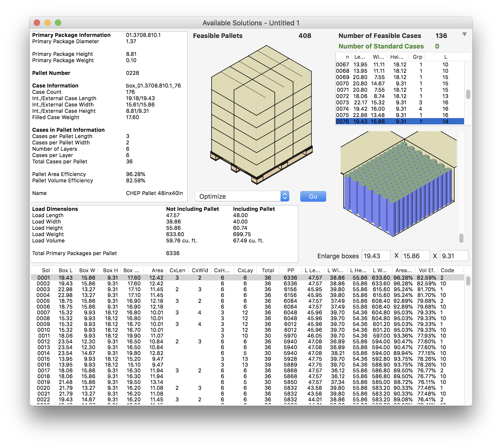The image size is (502, 448).
Task: Sort solutions by Box H column header
Action: click(x=109, y=270)
